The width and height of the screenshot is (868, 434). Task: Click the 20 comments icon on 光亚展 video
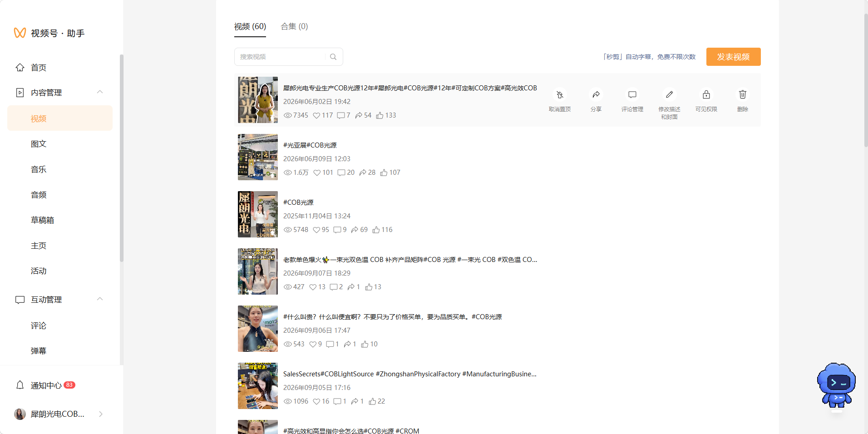pyautogui.click(x=341, y=173)
